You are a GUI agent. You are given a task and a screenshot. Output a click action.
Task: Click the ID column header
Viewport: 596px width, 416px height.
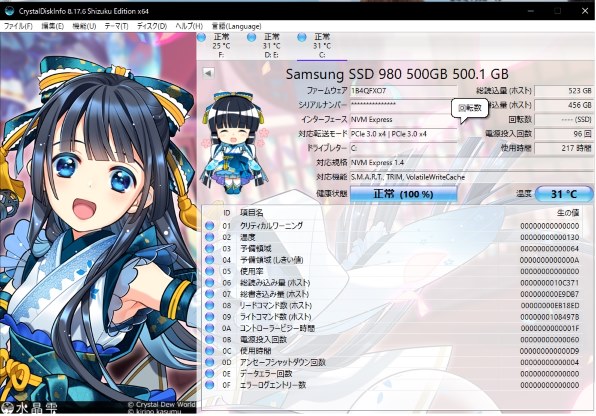227,213
